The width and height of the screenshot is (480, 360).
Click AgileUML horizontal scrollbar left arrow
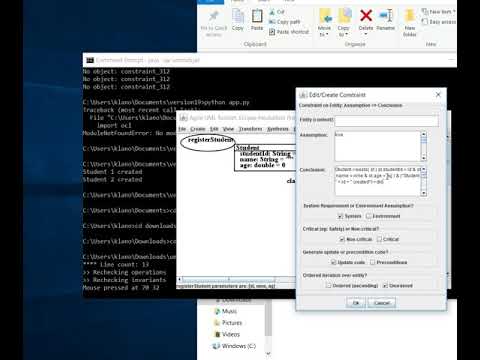(x=180, y=279)
